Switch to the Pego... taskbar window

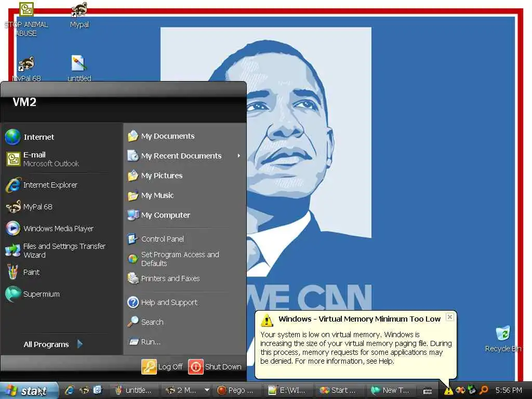237,391
